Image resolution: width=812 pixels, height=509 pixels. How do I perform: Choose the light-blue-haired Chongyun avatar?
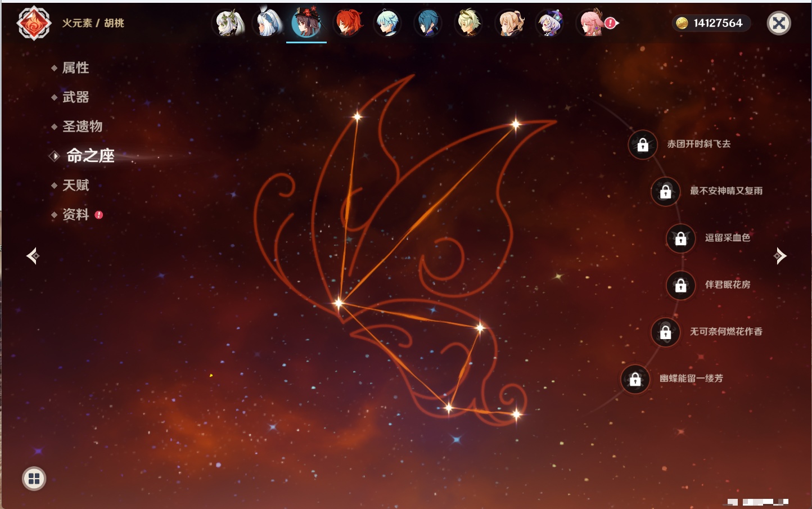pos(387,24)
